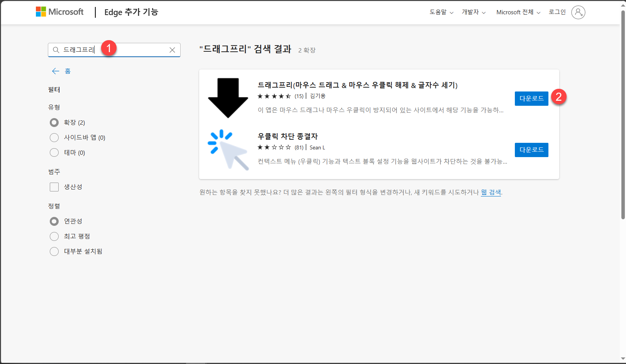
Task: Check the 생산성 category checkbox
Action: click(54, 187)
